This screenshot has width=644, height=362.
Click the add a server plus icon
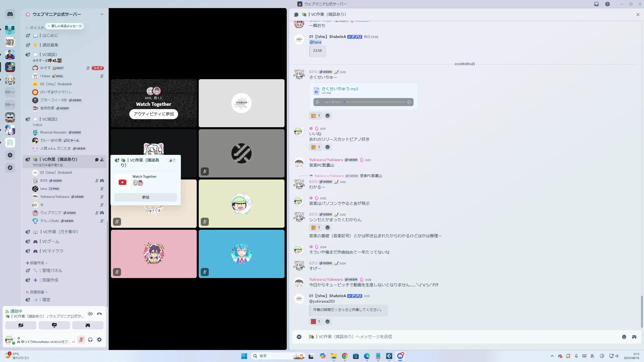[10, 155]
